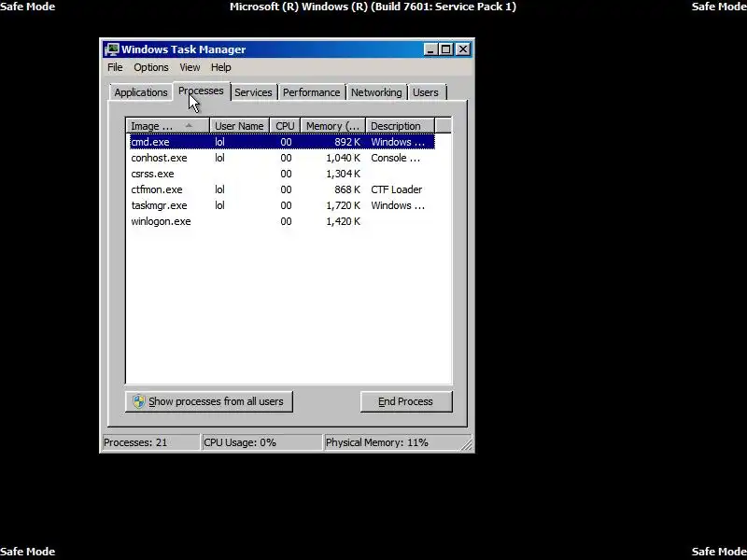Sort by the Description column header
Image resolution: width=747 pixels, height=560 pixels.
pyautogui.click(x=401, y=126)
